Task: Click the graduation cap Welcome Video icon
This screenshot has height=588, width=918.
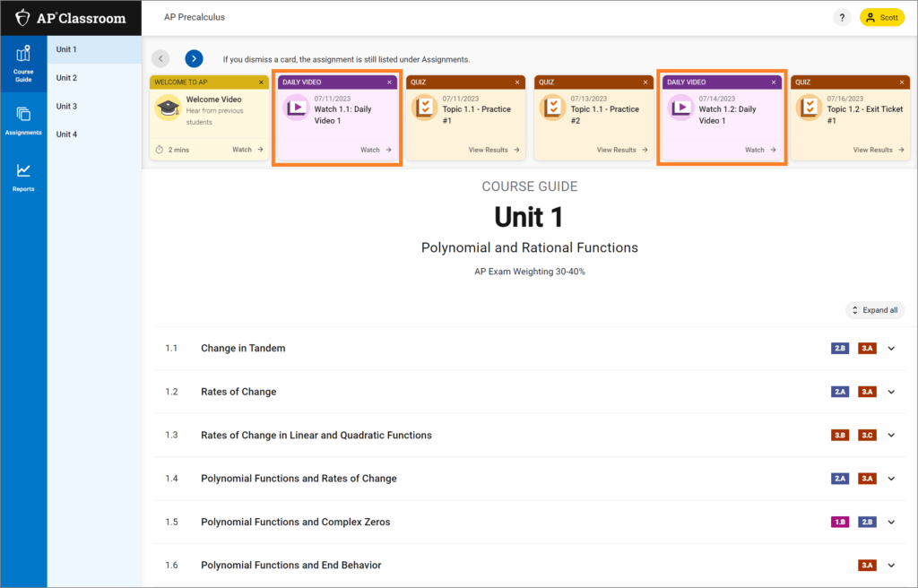Action: pyautogui.click(x=168, y=108)
